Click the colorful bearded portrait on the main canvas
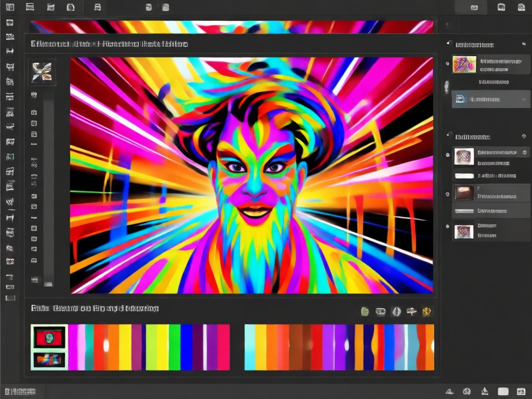 coord(251,176)
